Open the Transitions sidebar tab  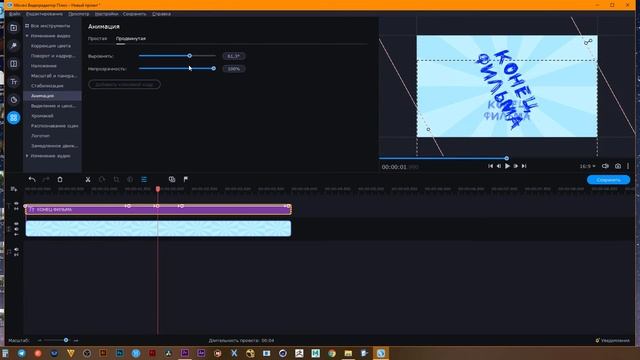[13, 64]
